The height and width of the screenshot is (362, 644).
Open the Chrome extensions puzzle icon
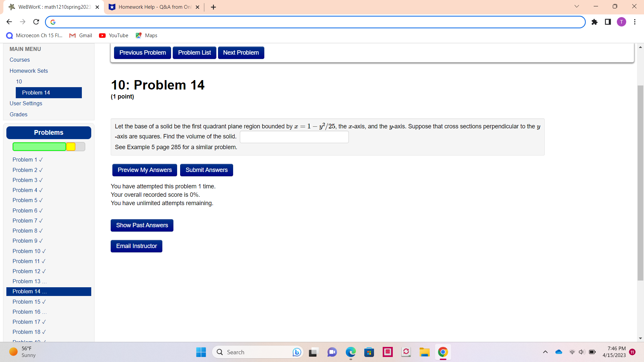(x=595, y=22)
